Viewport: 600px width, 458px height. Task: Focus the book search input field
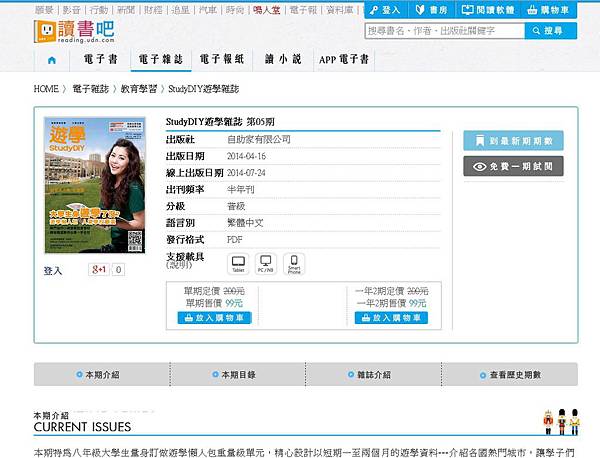445,31
